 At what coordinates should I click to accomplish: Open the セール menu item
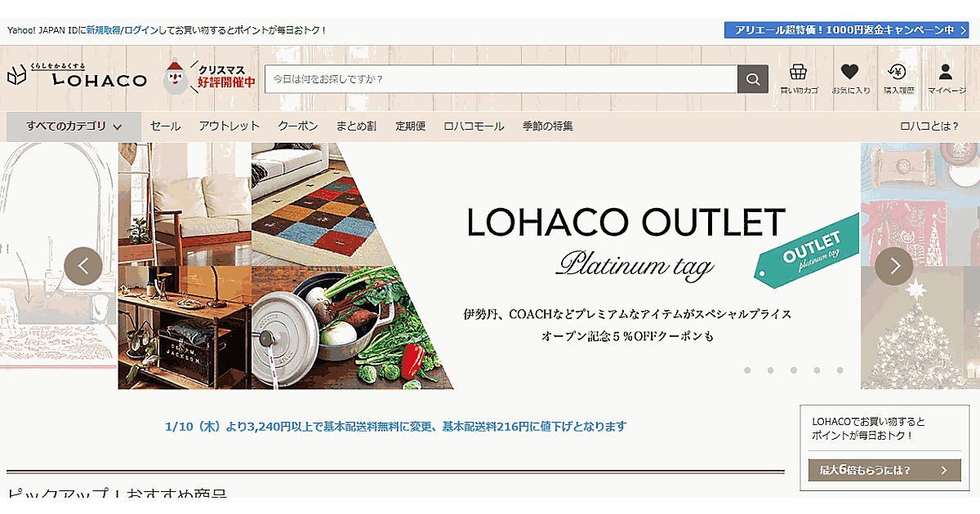click(x=165, y=126)
